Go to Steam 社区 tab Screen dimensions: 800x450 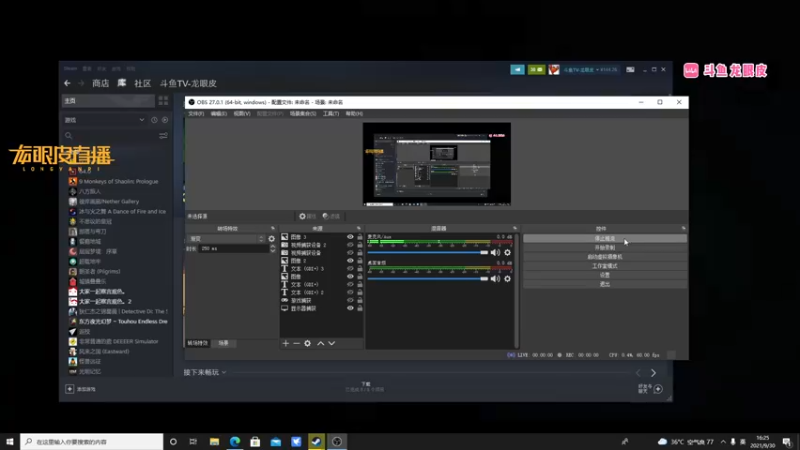point(142,83)
